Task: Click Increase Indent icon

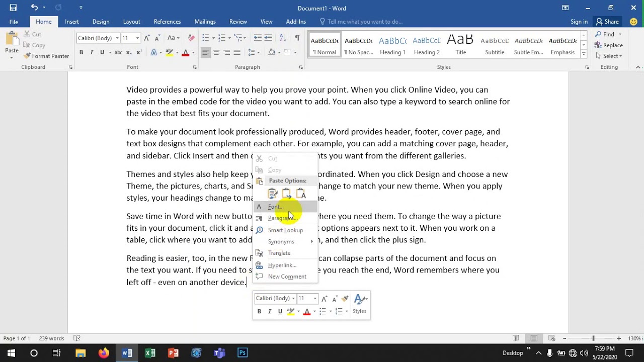Action: point(269,38)
